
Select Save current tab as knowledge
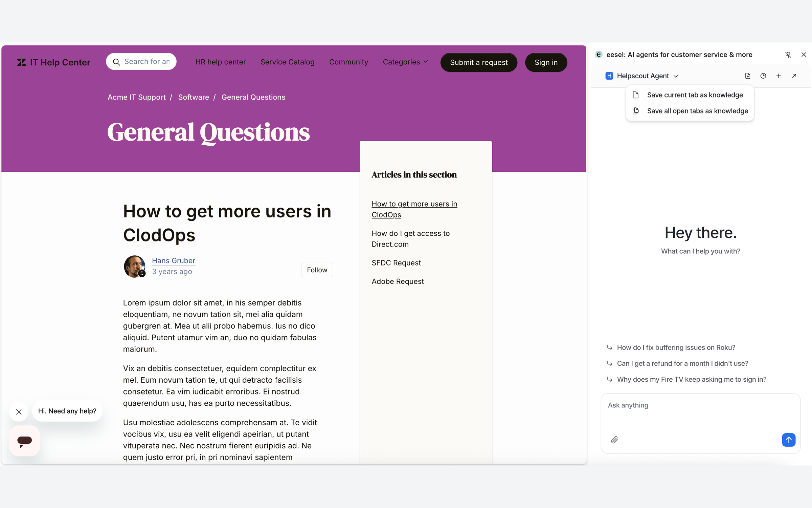point(690,95)
